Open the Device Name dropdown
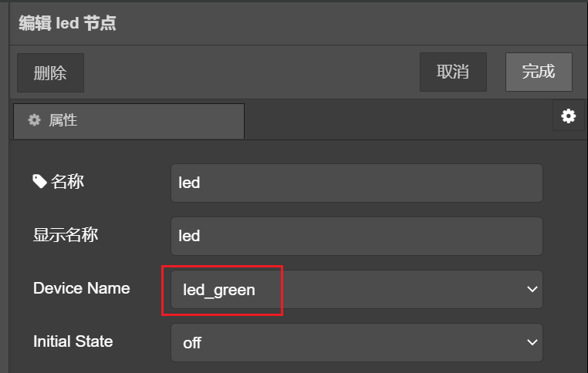The image size is (588, 373). (x=357, y=290)
